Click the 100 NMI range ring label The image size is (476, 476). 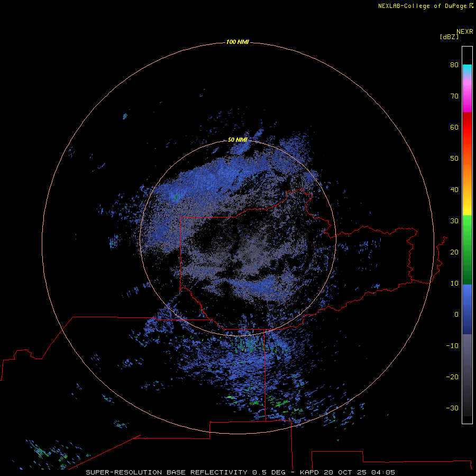237,42
